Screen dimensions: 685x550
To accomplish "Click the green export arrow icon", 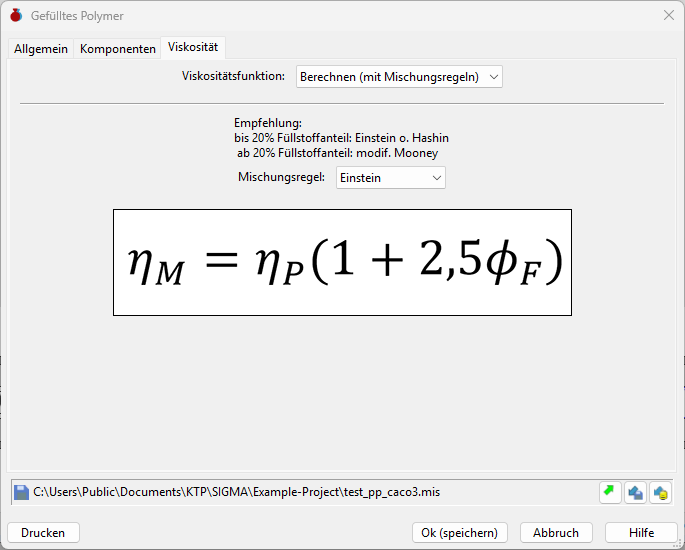I will tap(610, 492).
